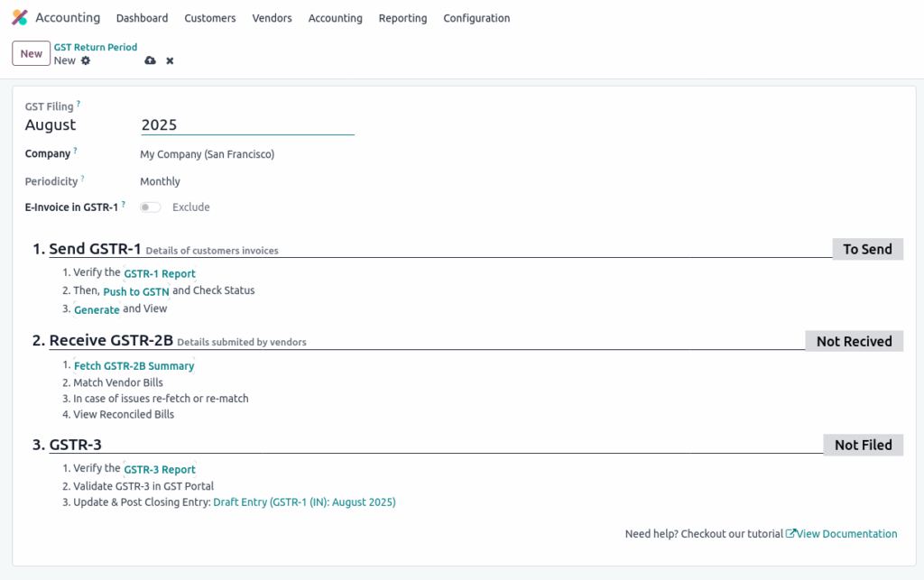This screenshot has height=580, width=924.
Task: Go back to GST Return Period breadcrumb
Action: coord(96,47)
